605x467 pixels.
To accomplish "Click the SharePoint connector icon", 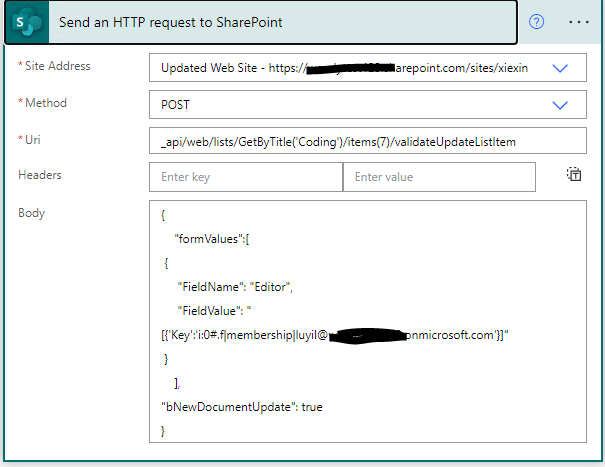I will pos(27,23).
